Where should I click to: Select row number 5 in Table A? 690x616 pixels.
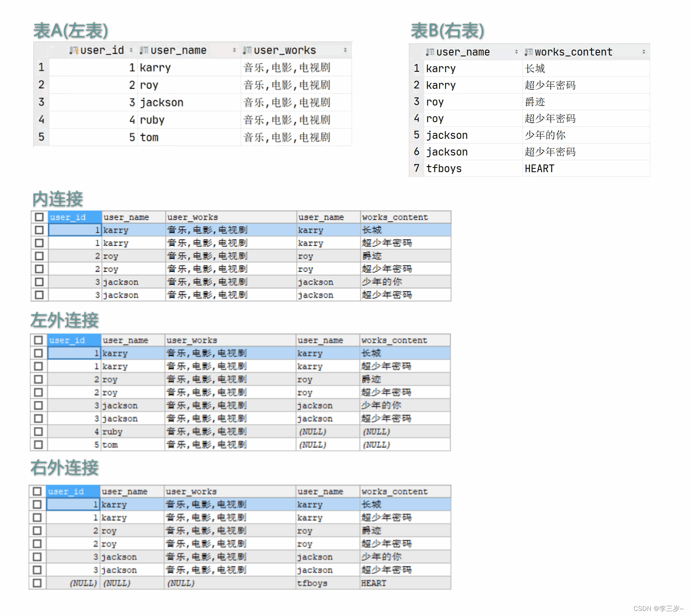click(41, 137)
